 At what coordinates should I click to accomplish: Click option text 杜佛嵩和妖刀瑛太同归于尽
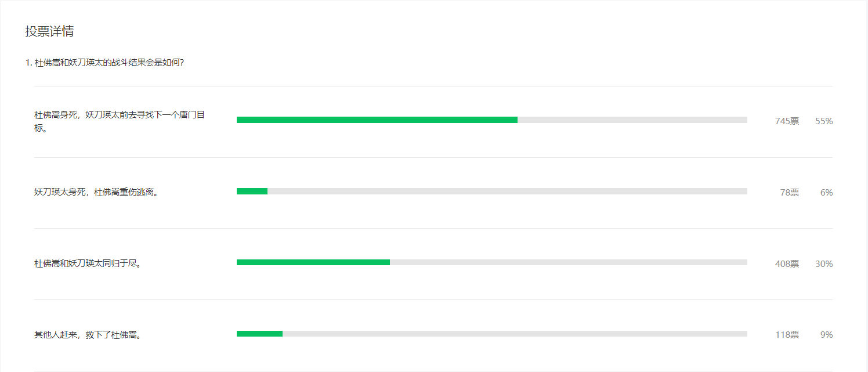[x=88, y=263]
